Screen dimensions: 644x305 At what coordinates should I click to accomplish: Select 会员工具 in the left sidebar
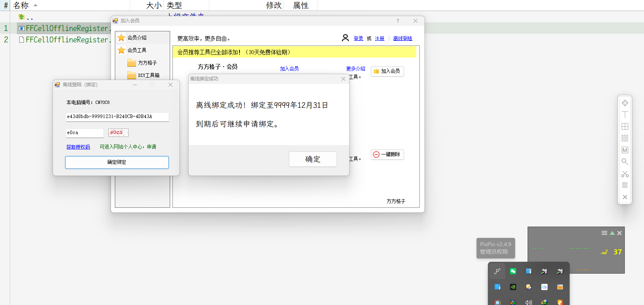[x=137, y=50]
